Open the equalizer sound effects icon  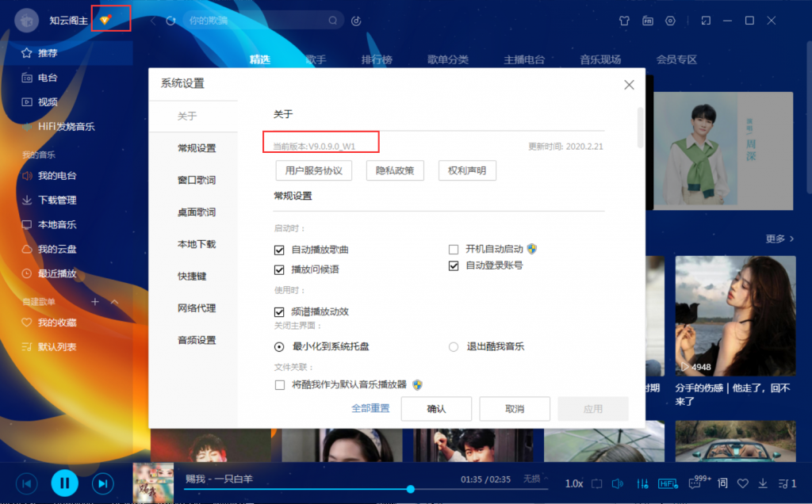pos(643,483)
